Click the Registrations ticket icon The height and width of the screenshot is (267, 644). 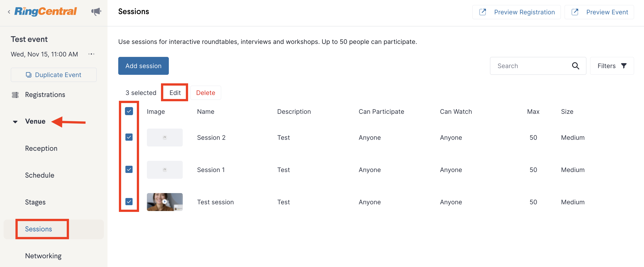[x=15, y=95]
